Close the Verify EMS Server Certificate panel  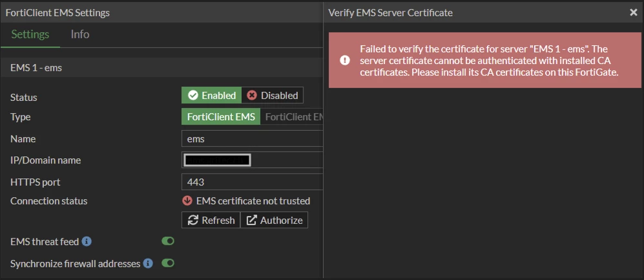point(633,13)
